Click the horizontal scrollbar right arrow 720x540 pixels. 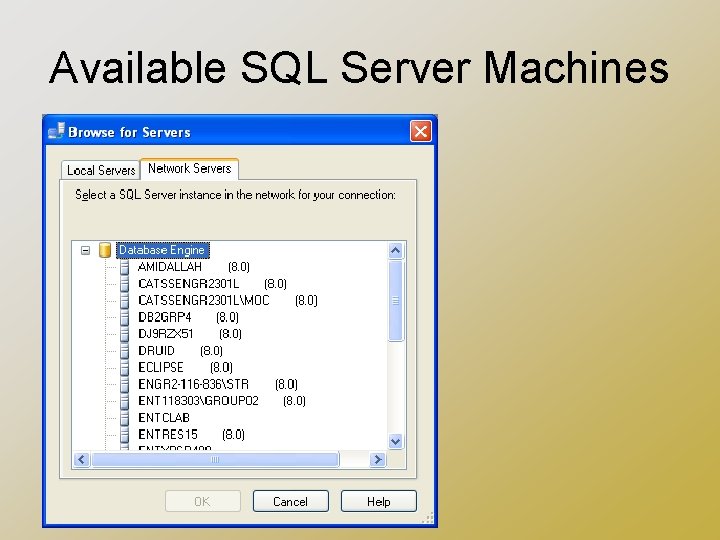click(x=377, y=460)
